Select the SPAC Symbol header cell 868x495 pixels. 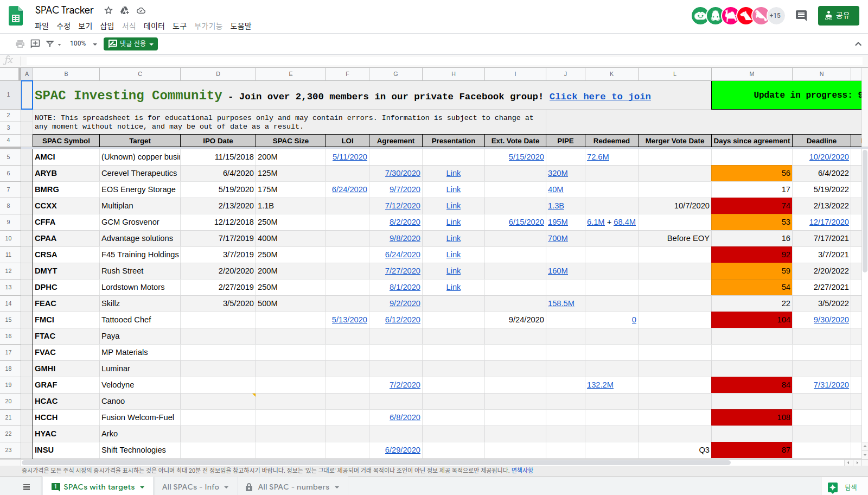coord(66,141)
